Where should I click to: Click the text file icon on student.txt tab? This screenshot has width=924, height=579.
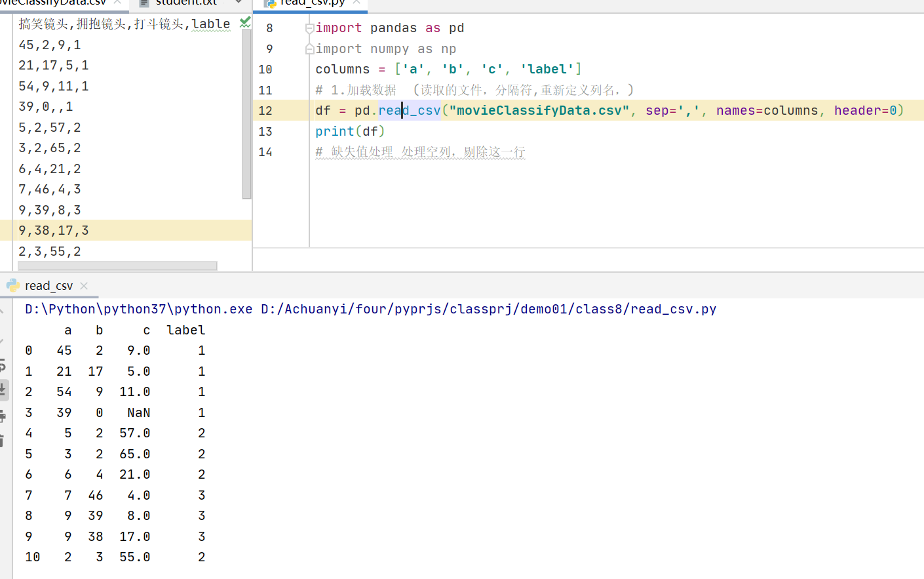(143, 3)
